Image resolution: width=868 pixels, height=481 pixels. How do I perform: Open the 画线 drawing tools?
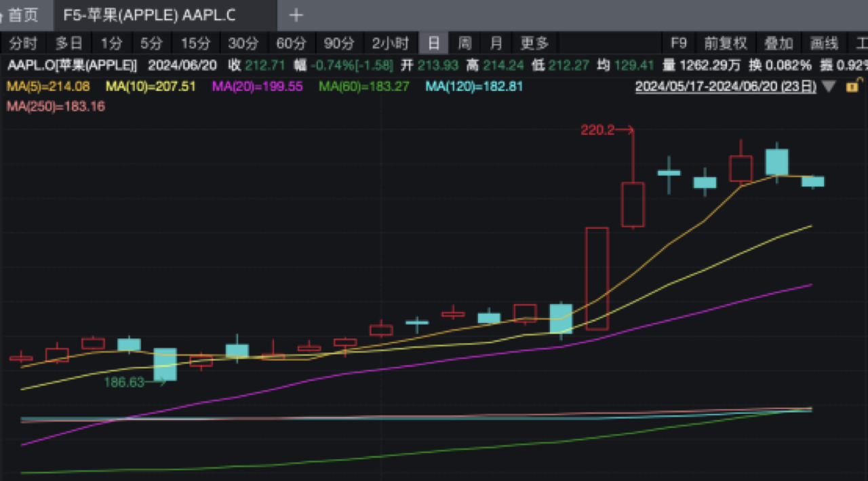(824, 43)
